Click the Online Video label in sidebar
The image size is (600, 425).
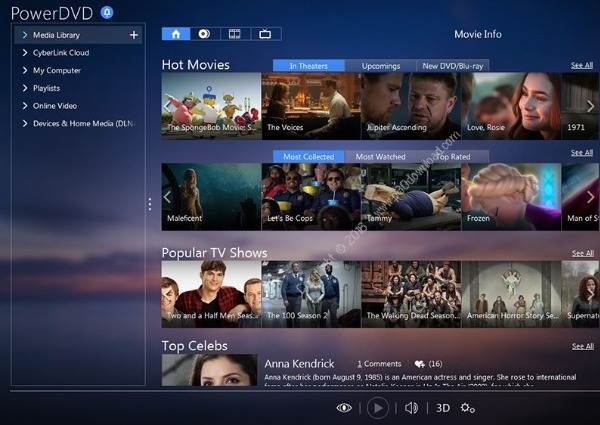[55, 106]
